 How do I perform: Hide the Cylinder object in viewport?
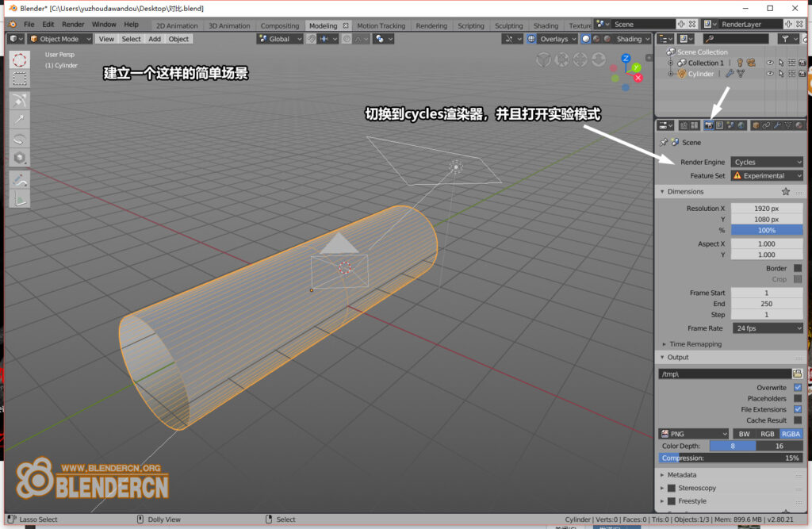(x=770, y=73)
